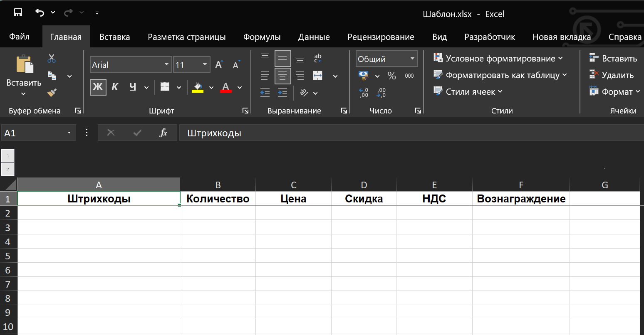
Task: Open Форматировать как таблицу menu
Action: (500, 75)
